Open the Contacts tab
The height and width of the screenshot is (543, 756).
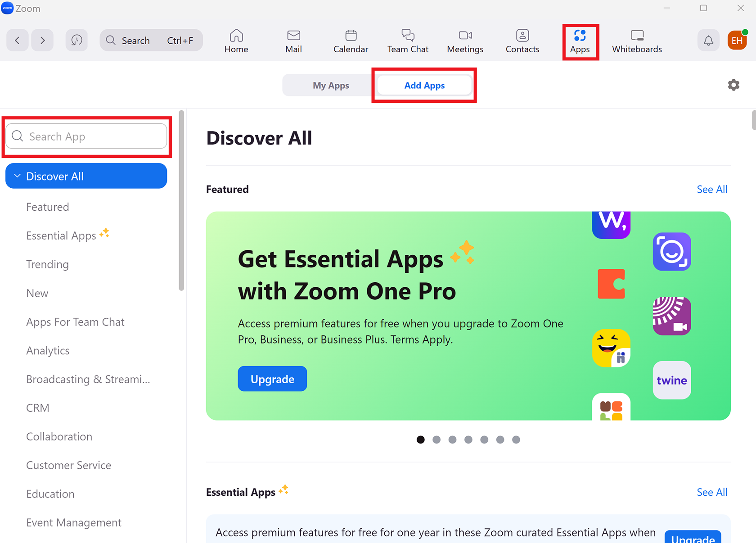click(x=522, y=41)
